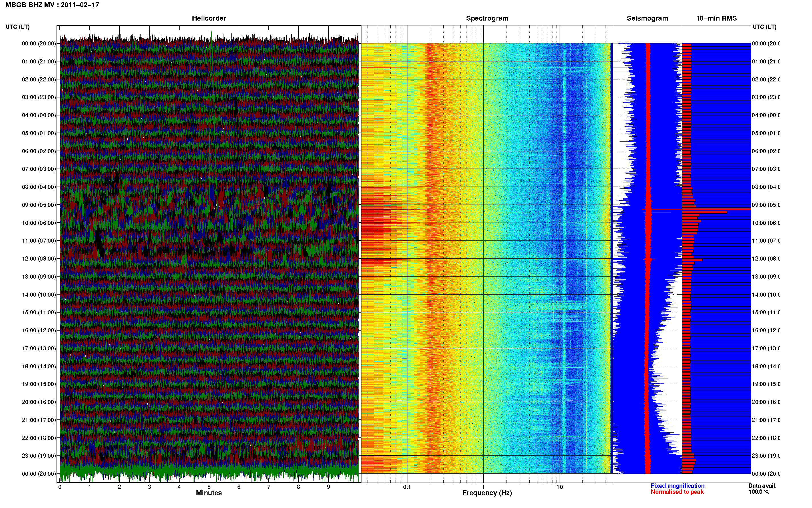Click the 23:00 (19:00) left time label

39,456
